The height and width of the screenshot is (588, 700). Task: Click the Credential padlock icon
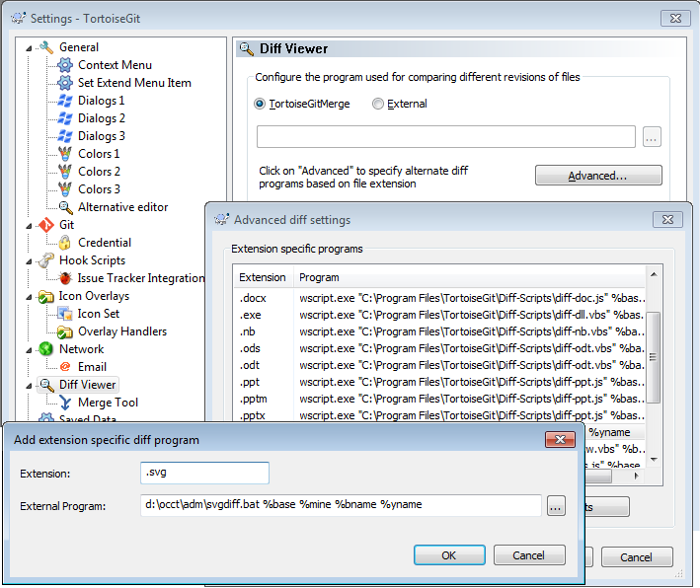65,243
